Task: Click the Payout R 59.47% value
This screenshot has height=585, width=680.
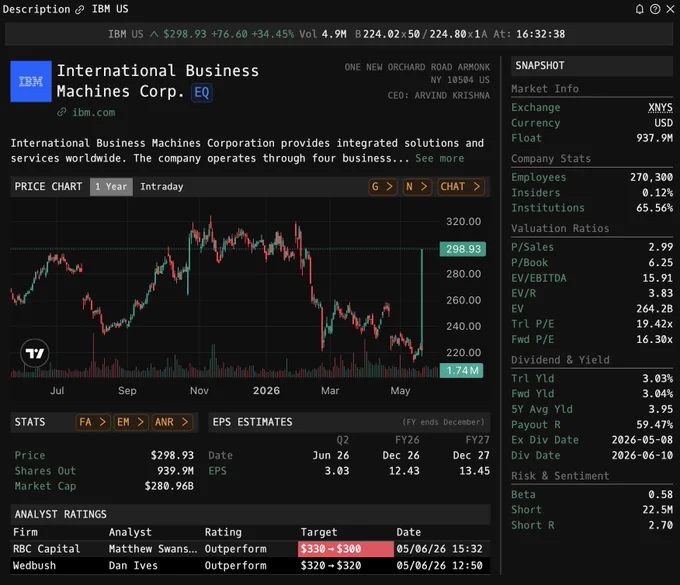Action: pos(654,425)
